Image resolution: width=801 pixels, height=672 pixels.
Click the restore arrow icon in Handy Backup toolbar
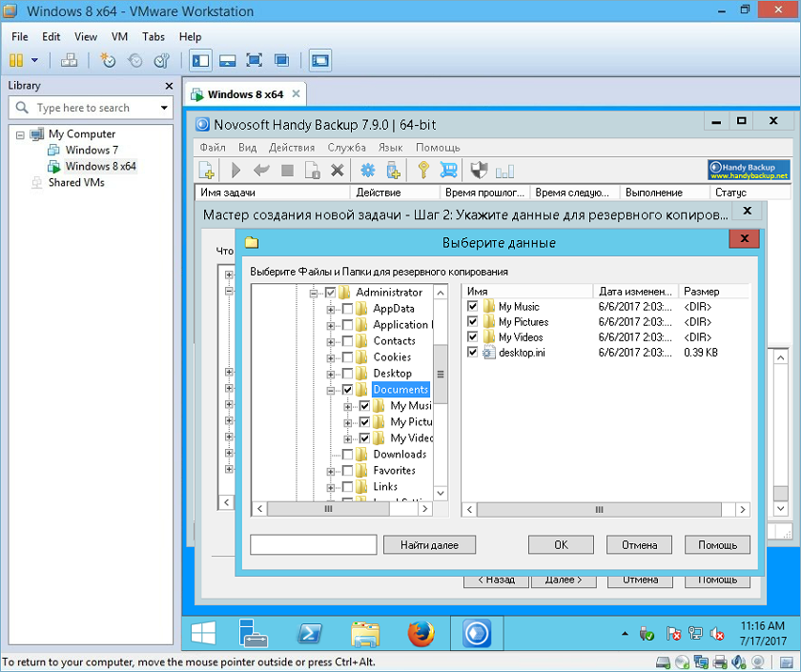pos(261,171)
